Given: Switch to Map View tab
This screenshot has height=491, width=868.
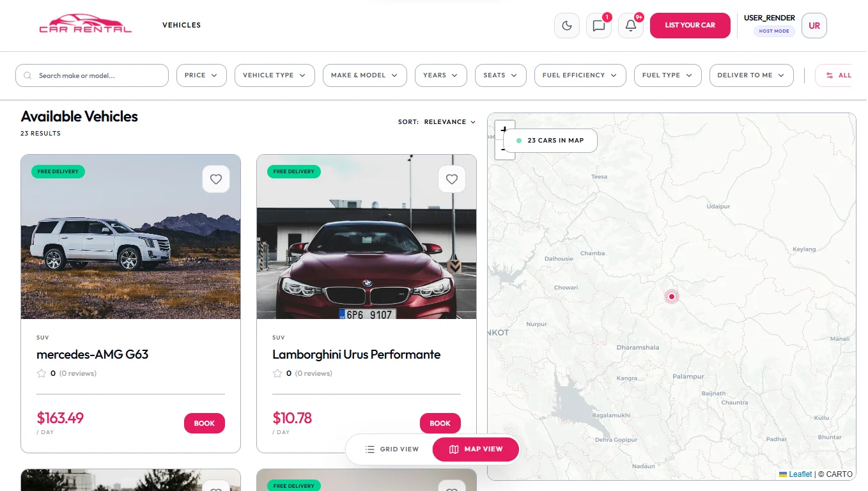Looking at the screenshot, I should click(x=476, y=449).
